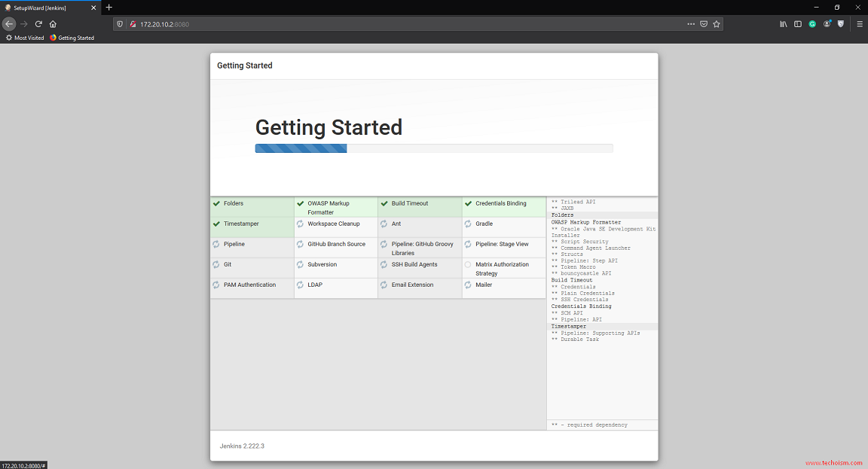The image size is (868, 469).
Task: Minimize the Firefox window
Action: (816, 8)
